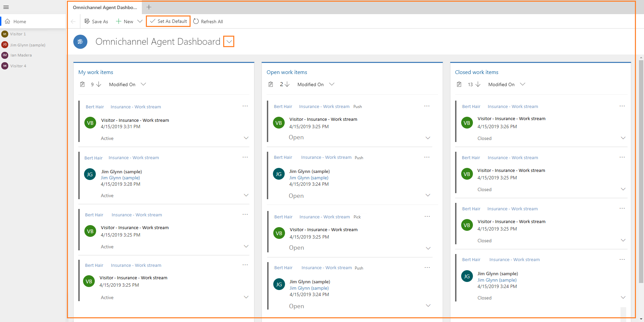This screenshot has height=322, width=644.
Task: Click the New (+) icon in the command bar
Action: click(x=119, y=21)
